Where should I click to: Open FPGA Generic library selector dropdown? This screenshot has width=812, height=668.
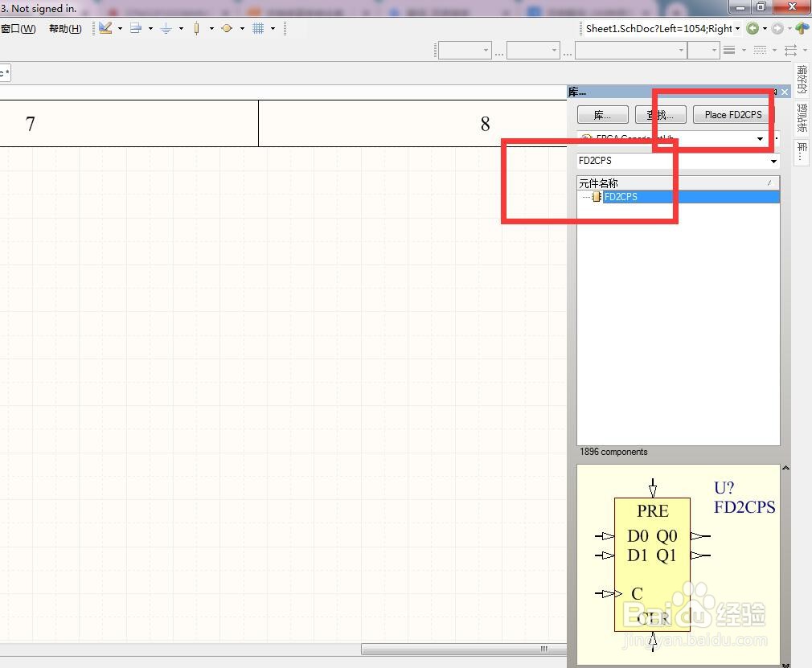tap(761, 138)
